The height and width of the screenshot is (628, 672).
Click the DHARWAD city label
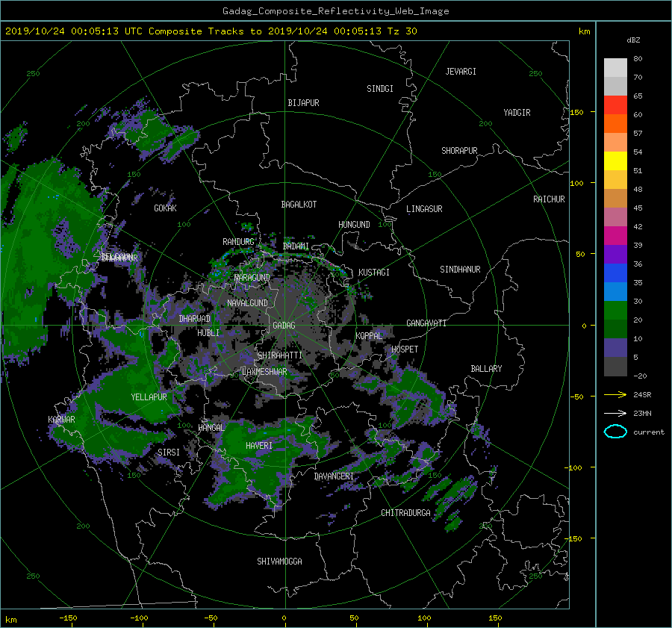tap(195, 319)
